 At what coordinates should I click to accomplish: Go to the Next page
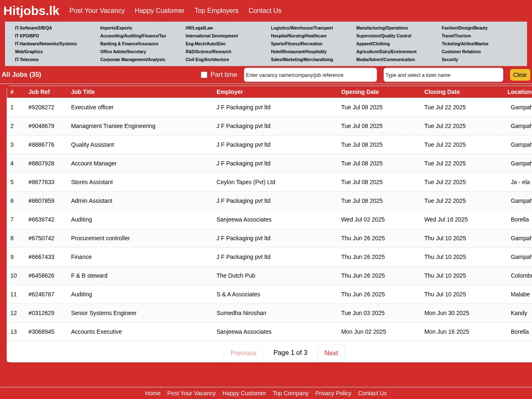[331, 353]
